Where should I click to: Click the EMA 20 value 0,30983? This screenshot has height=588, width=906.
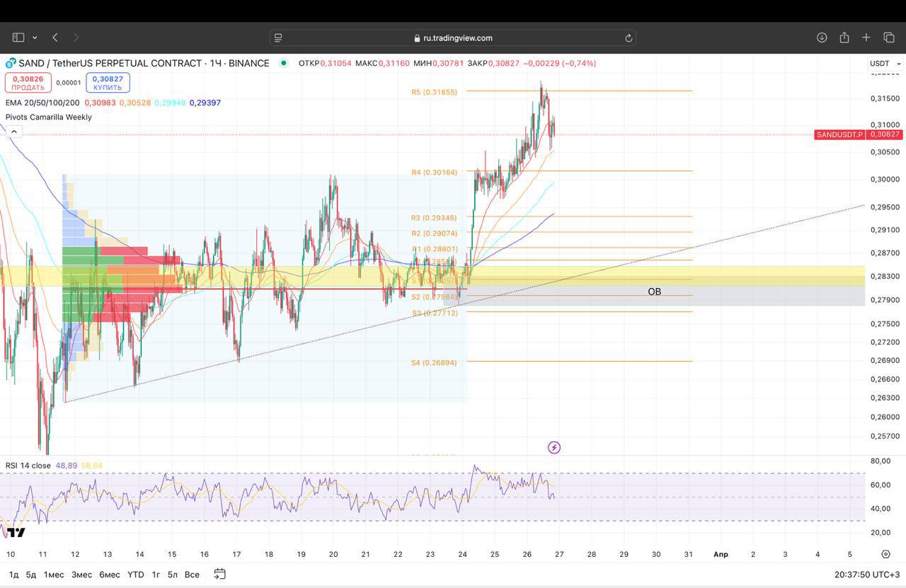point(100,103)
